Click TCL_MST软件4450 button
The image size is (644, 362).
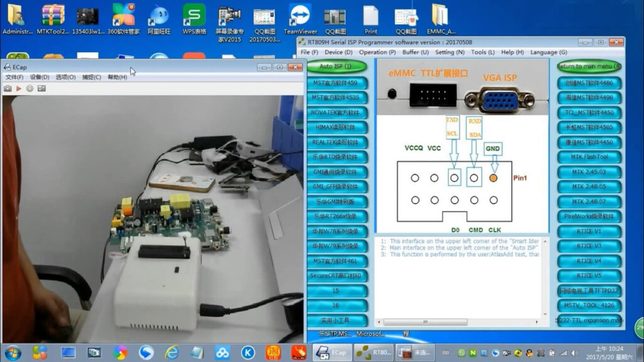click(x=589, y=112)
